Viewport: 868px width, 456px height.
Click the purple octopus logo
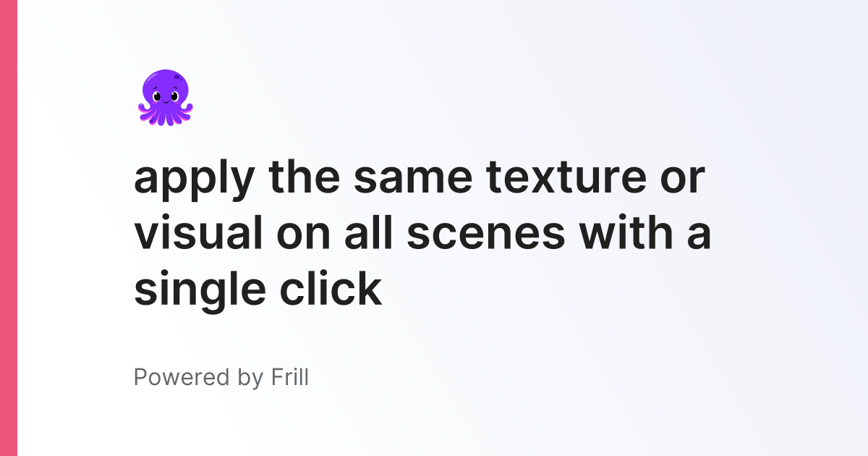[166, 97]
